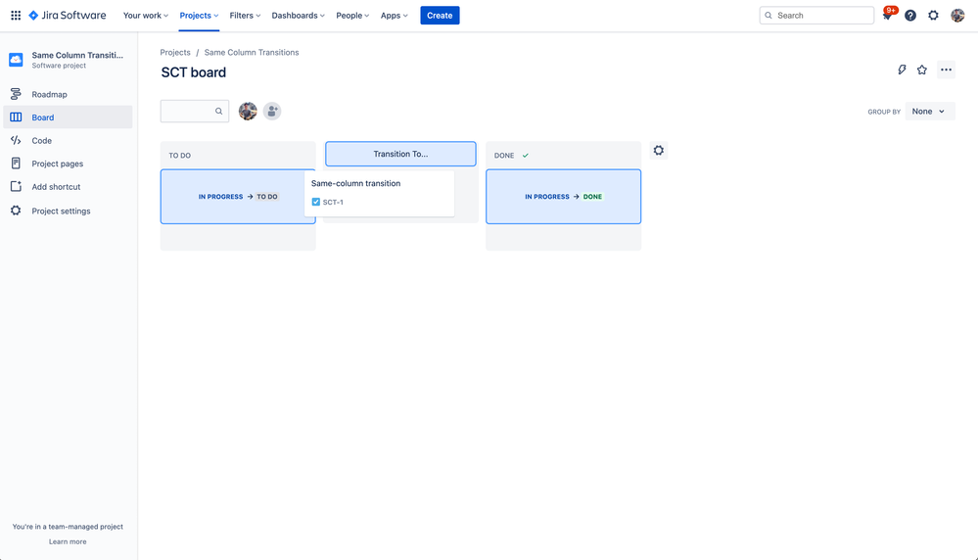Click the blue Create button
Viewport: 978px width, 560px height.
click(x=440, y=15)
